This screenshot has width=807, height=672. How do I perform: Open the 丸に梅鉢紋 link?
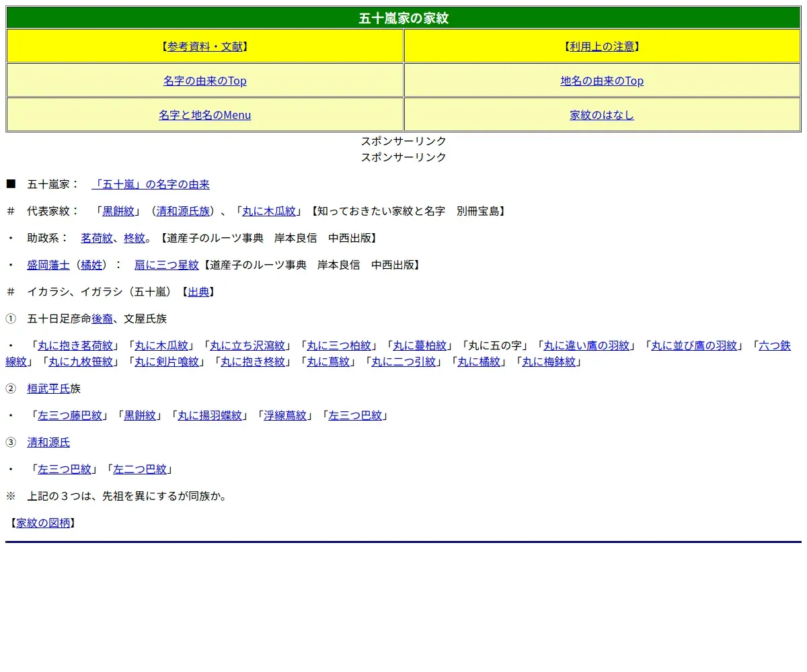549,362
